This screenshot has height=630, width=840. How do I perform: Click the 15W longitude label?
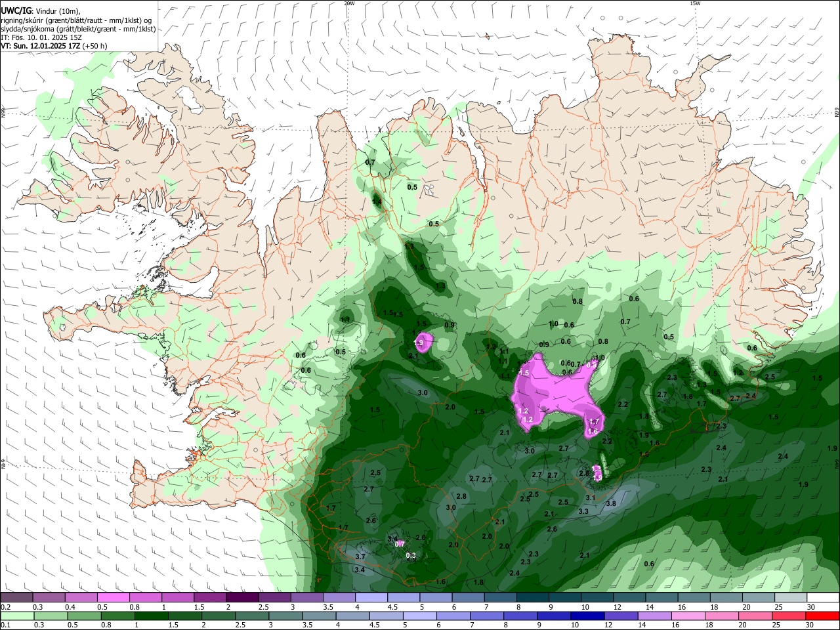coord(694,3)
